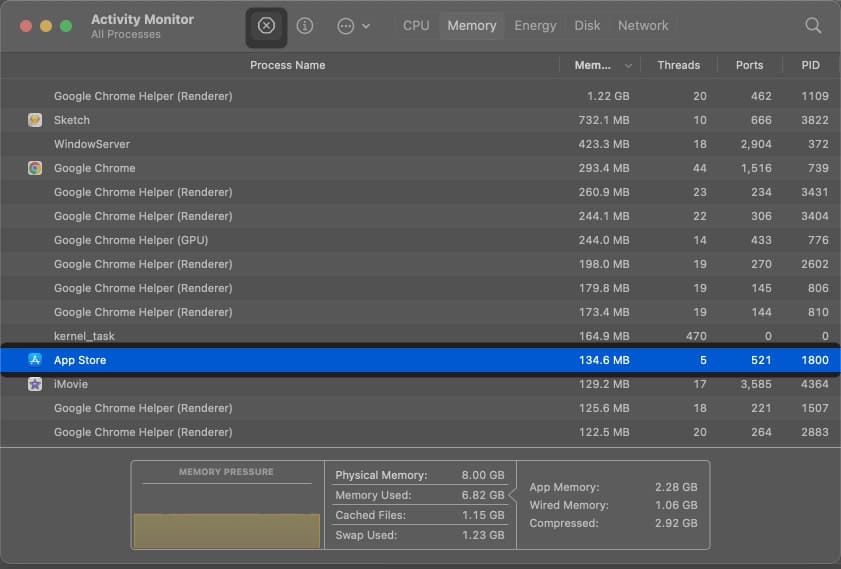Select the App Store app icon
The height and width of the screenshot is (569, 841).
tap(35, 360)
